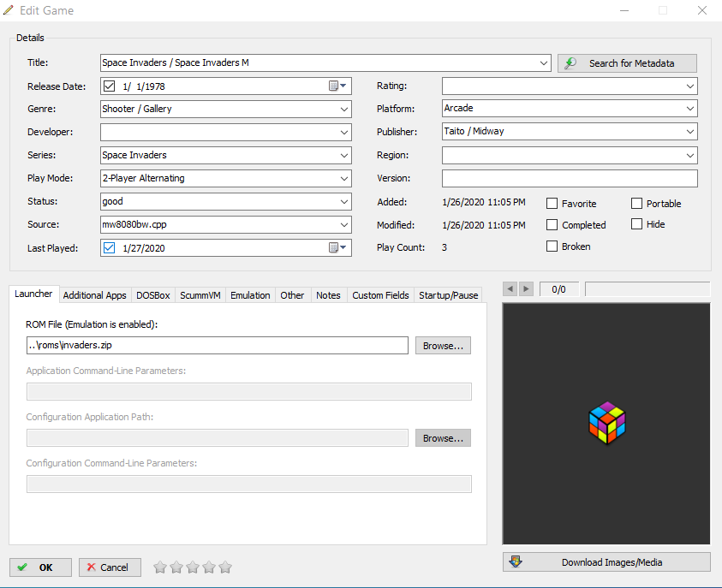Screen dimensions: 722x588
Task: Uncheck the Release Date checkbox
Action: (109, 86)
